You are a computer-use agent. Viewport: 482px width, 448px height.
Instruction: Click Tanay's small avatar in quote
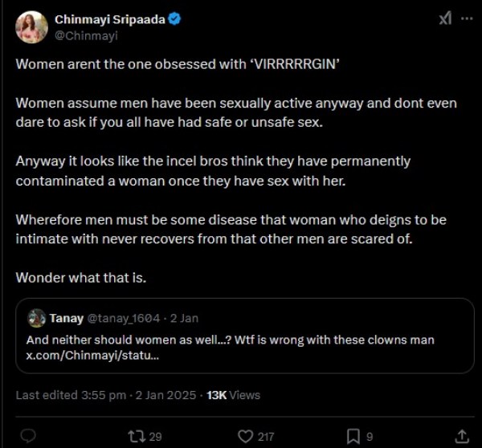pyautogui.click(x=35, y=318)
